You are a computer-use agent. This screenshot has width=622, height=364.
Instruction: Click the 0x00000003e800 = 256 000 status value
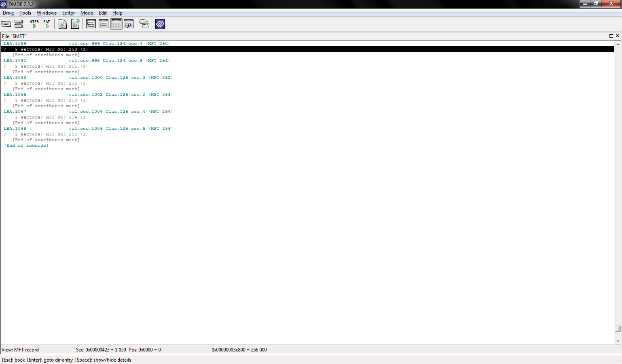pyautogui.click(x=239, y=350)
